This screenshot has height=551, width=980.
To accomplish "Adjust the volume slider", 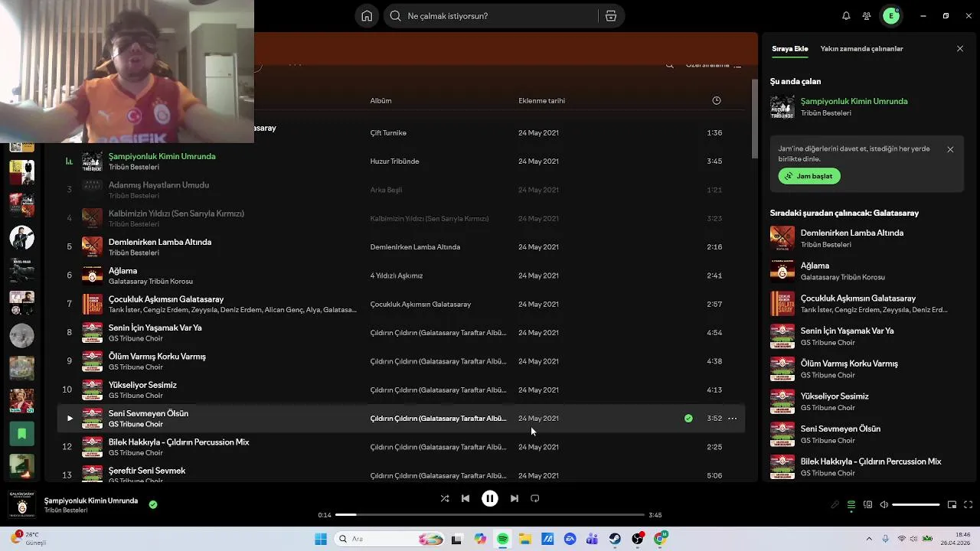I will tap(916, 505).
